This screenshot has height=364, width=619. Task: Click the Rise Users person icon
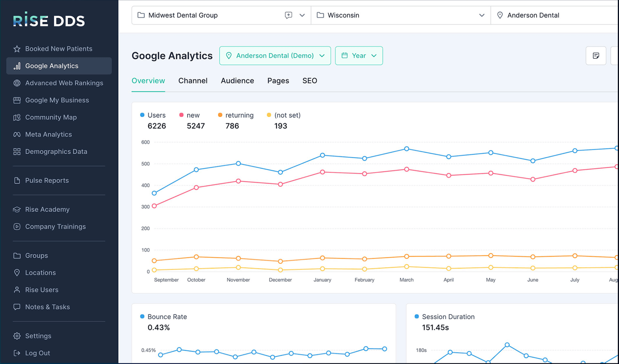click(17, 290)
